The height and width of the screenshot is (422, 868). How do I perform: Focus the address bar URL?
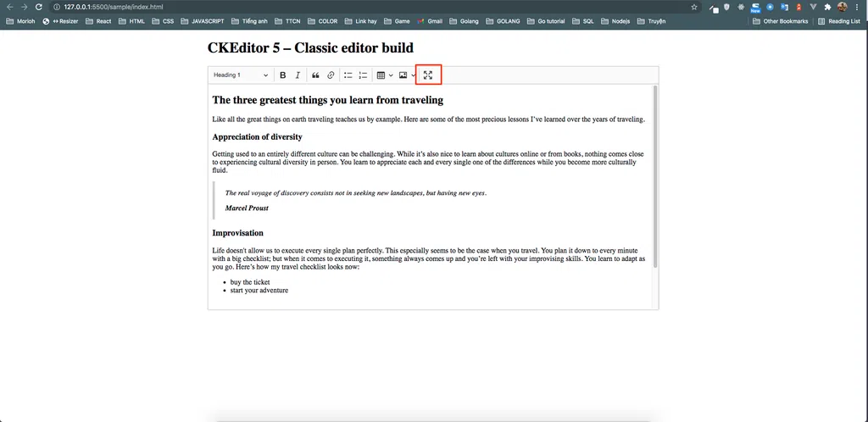tap(114, 7)
